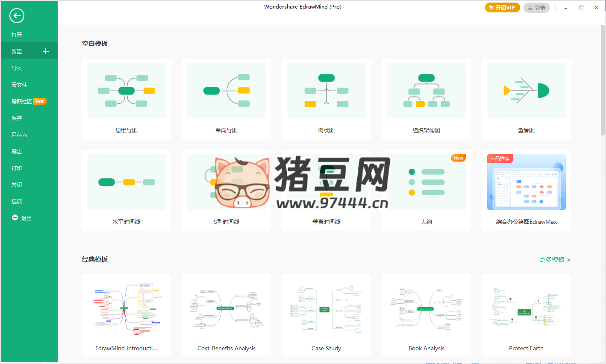Click the back arrow icon
This screenshot has height=364, width=606.
(17, 16)
